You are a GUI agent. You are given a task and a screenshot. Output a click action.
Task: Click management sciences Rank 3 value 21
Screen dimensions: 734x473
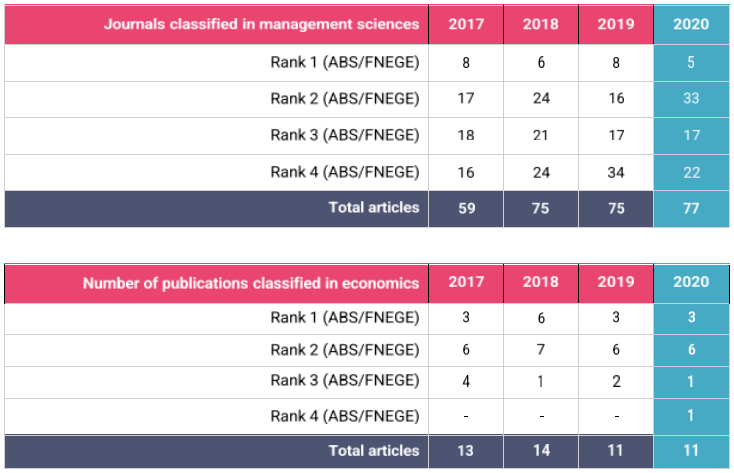(541, 136)
